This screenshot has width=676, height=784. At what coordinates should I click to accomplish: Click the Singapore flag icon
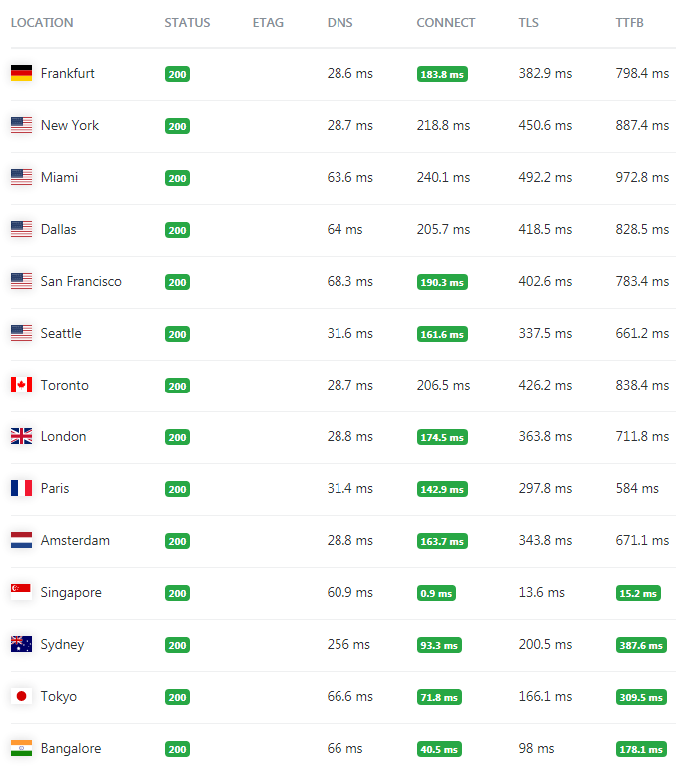[21, 592]
